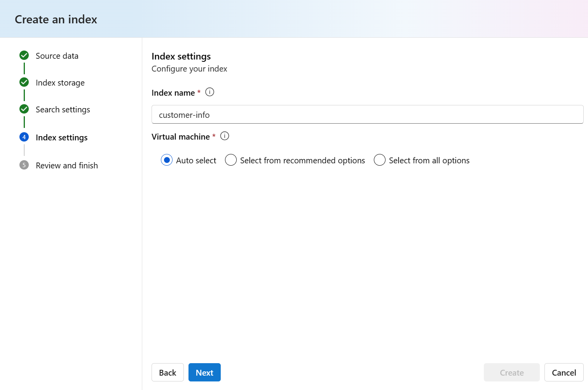Go to the Index storage step
The width and height of the screenshot is (588, 390).
click(60, 83)
